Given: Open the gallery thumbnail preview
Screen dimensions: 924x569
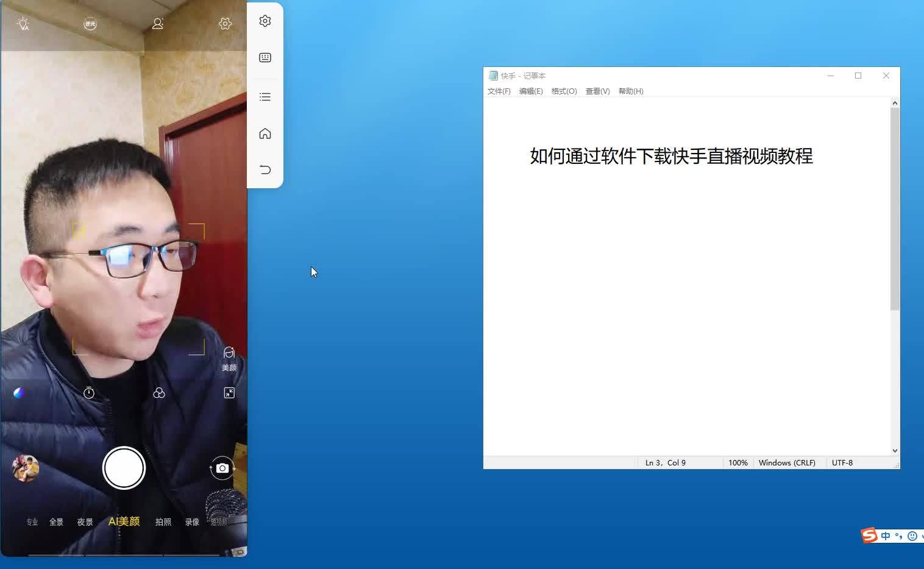Looking at the screenshot, I should (x=26, y=468).
